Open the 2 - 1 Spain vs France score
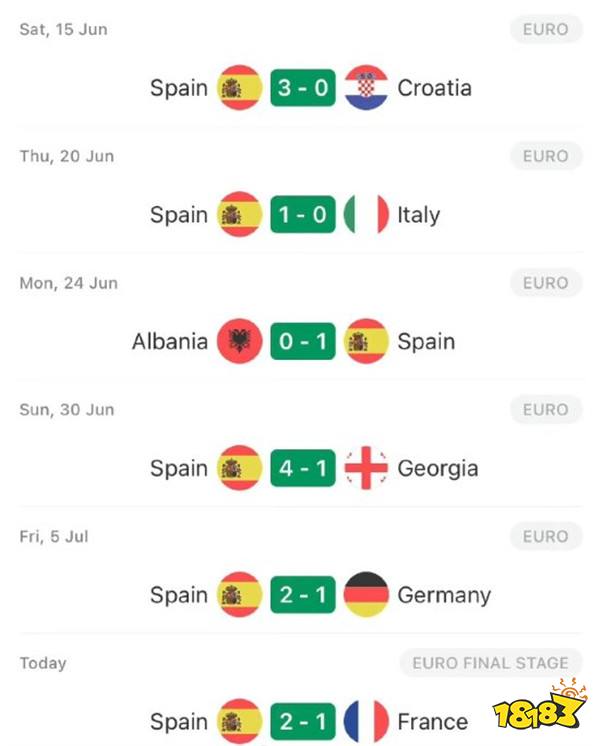Screen dimensions: 600x746 pyautogui.click(x=303, y=721)
